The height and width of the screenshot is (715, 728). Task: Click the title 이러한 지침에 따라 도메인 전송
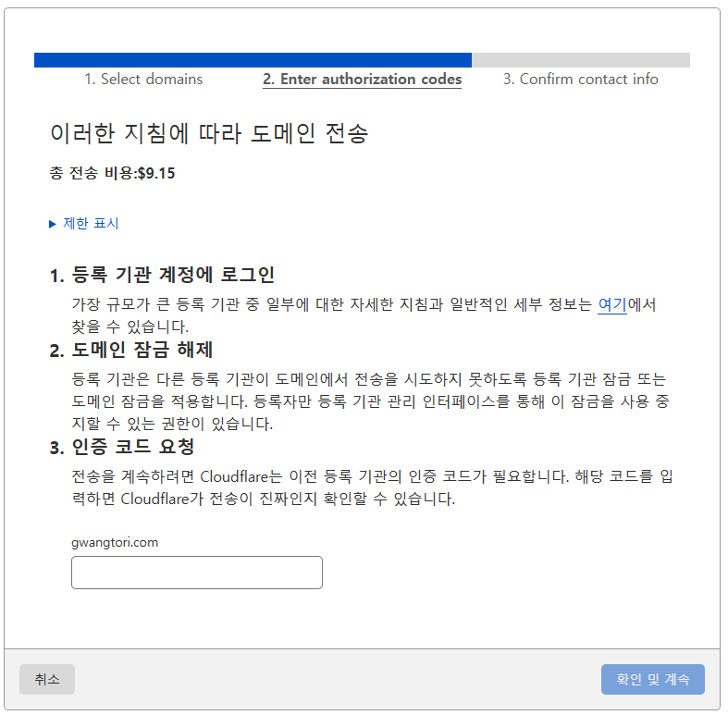point(209,134)
